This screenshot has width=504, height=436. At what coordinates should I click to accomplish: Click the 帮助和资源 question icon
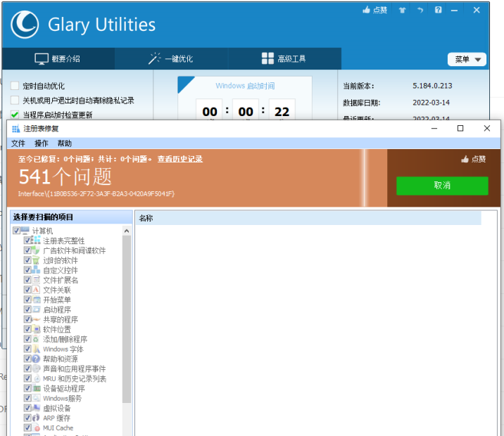[x=36, y=359]
